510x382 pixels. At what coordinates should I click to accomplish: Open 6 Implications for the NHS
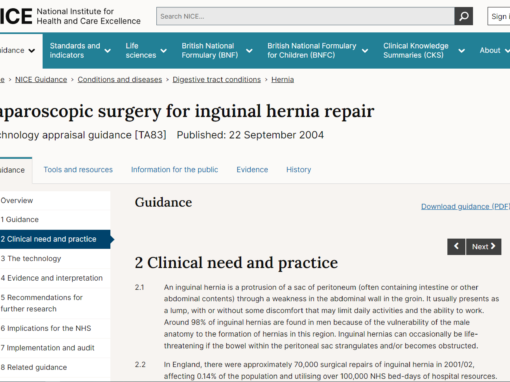point(55,328)
